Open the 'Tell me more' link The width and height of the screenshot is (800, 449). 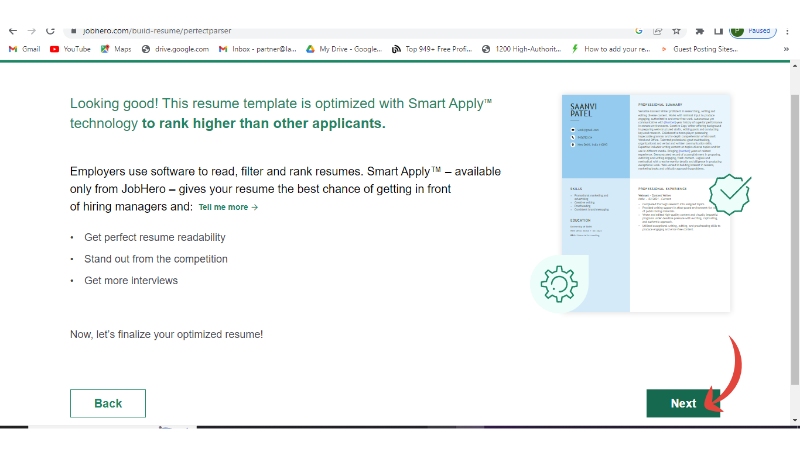tap(228, 207)
